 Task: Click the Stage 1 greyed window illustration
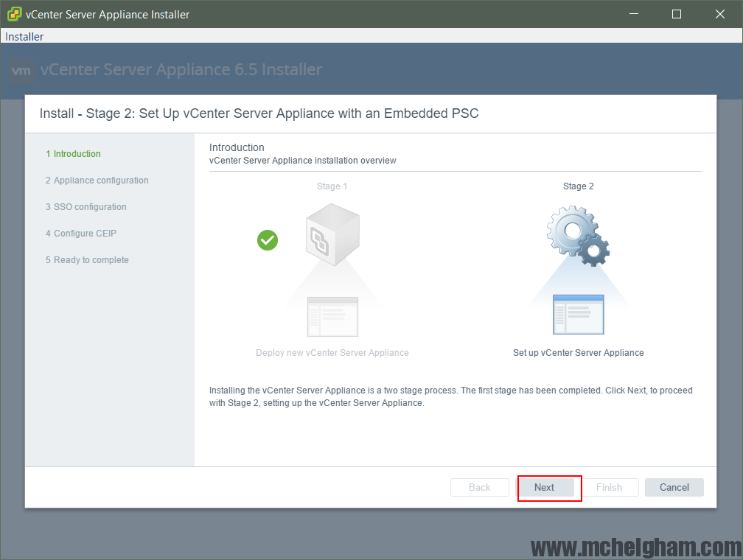click(x=332, y=317)
